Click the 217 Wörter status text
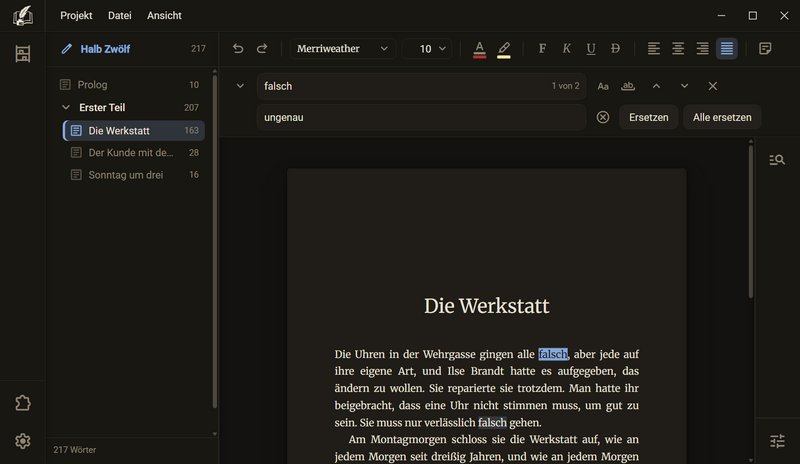 tap(74, 450)
